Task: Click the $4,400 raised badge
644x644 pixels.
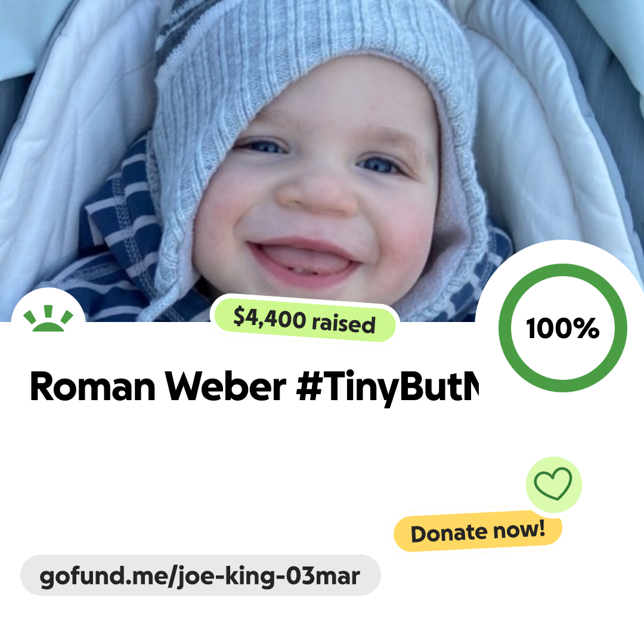Action: (x=304, y=320)
